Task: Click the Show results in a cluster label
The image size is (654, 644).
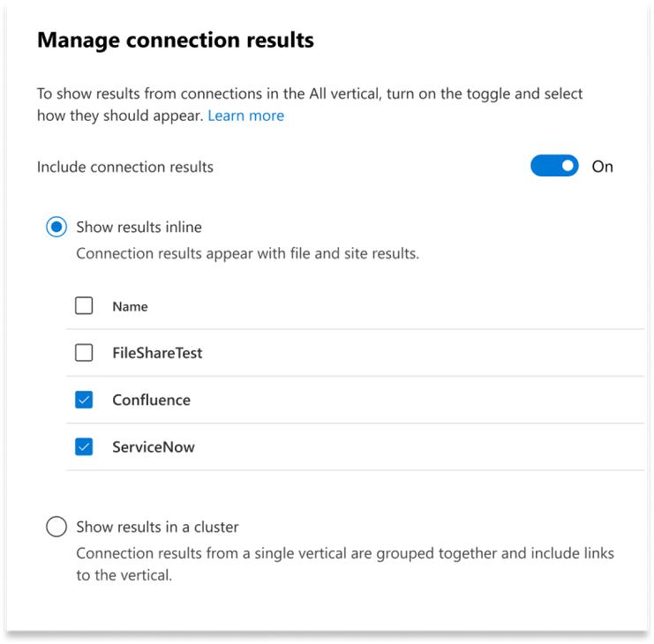Action: pos(157,528)
